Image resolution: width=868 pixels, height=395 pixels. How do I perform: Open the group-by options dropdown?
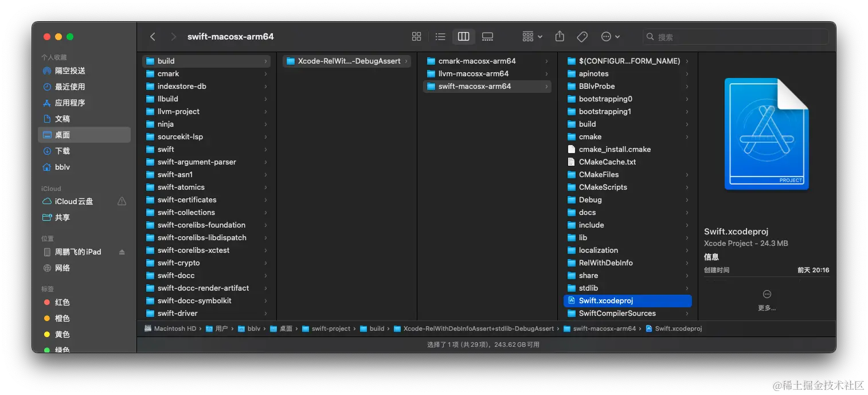(x=532, y=37)
